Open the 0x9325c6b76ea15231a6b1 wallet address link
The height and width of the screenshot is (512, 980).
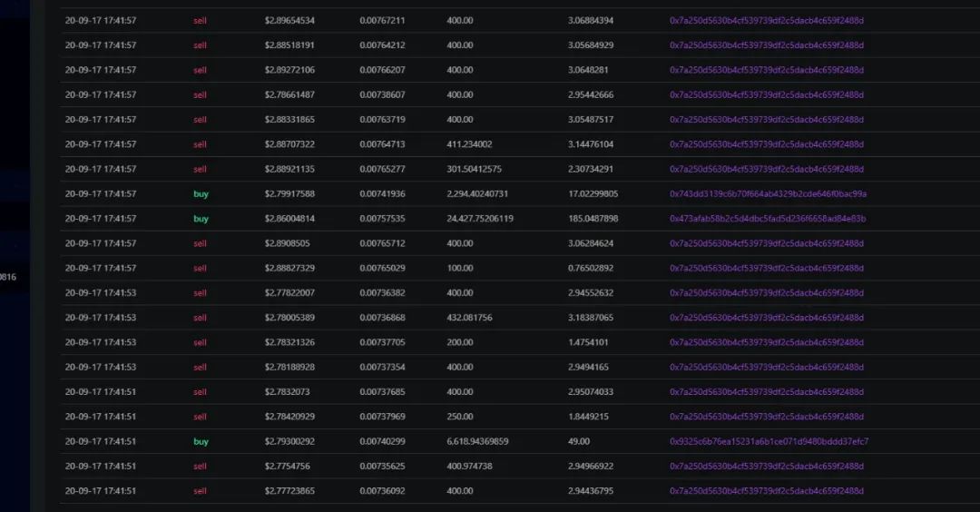pyautogui.click(x=769, y=441)
